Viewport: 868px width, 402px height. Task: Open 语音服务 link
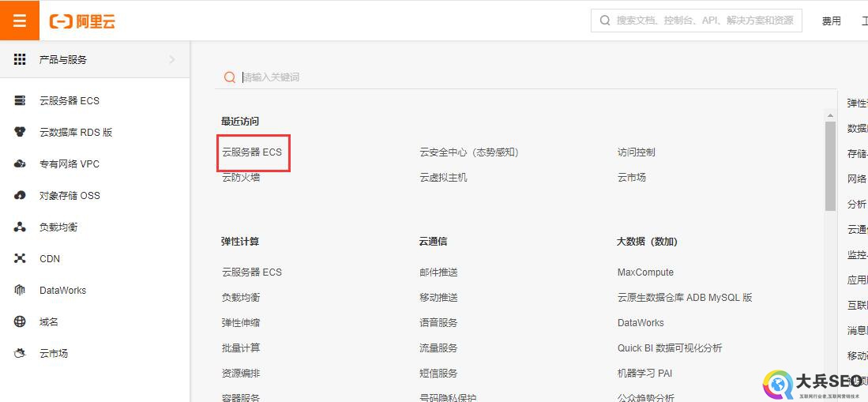[x=438, y=323]
